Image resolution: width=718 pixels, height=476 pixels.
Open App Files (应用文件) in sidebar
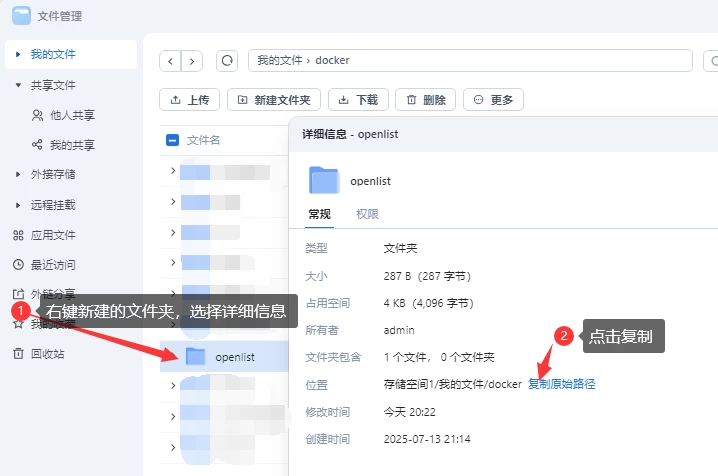coord(52,235)
